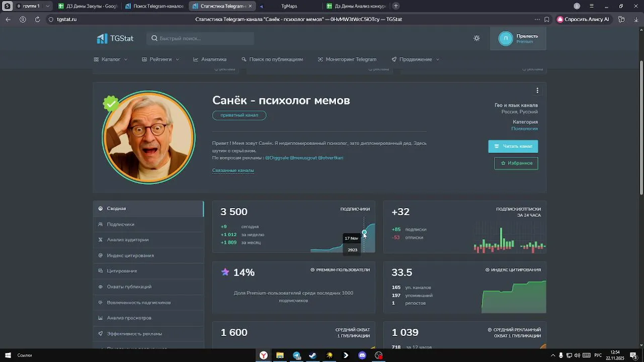The image size is (644, 362).
Task: Click the green verified badge on avatar
Action: (111, 104)
